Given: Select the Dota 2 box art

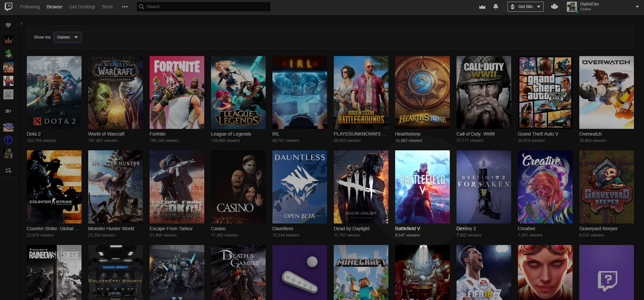Looking at the screenshot, I should click(x=54, y=92).
